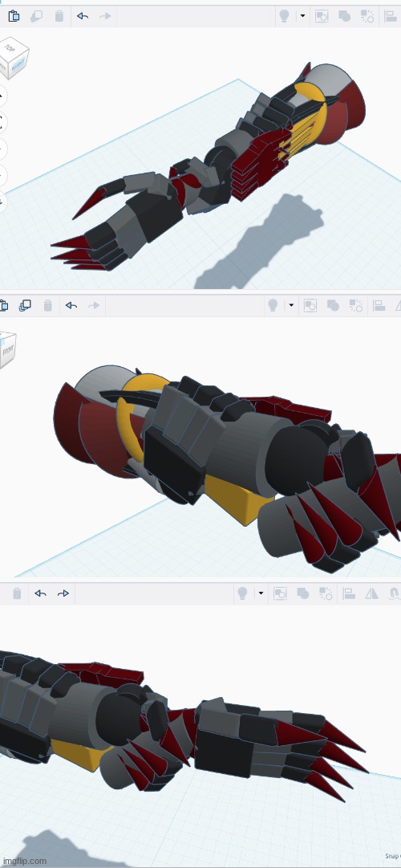Open dropdown arrow beside middle toolbar lightbulb

[291, 305]
